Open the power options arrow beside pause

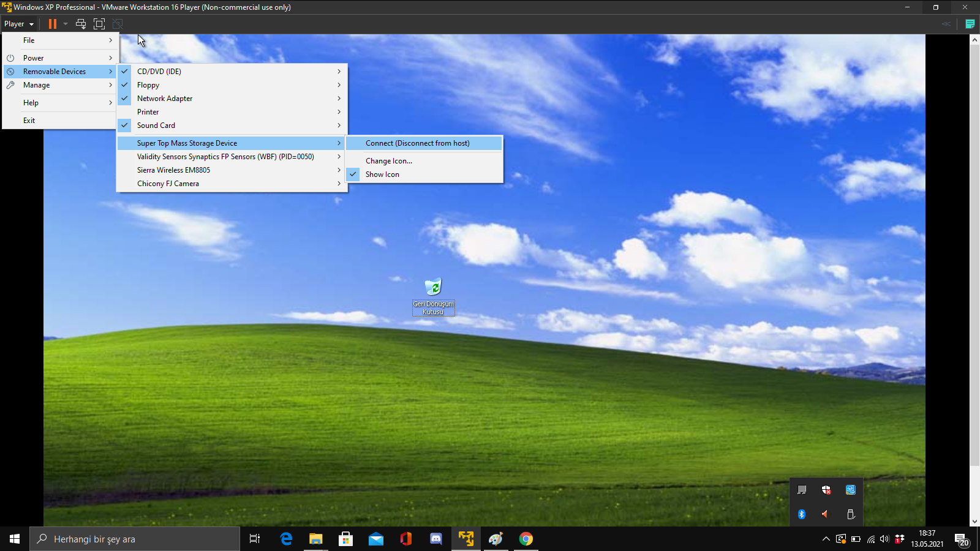[66, 24]
